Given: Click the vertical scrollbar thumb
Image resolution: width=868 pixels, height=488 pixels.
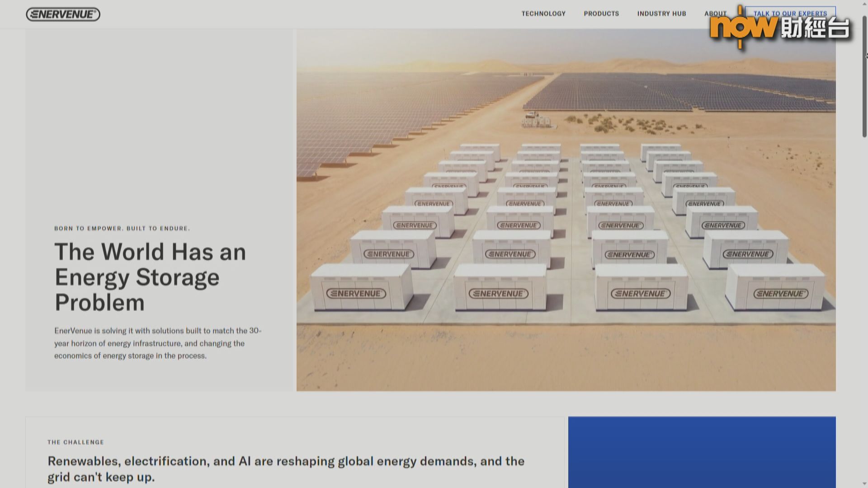Looking at the screenshot, I should (864, 77).
